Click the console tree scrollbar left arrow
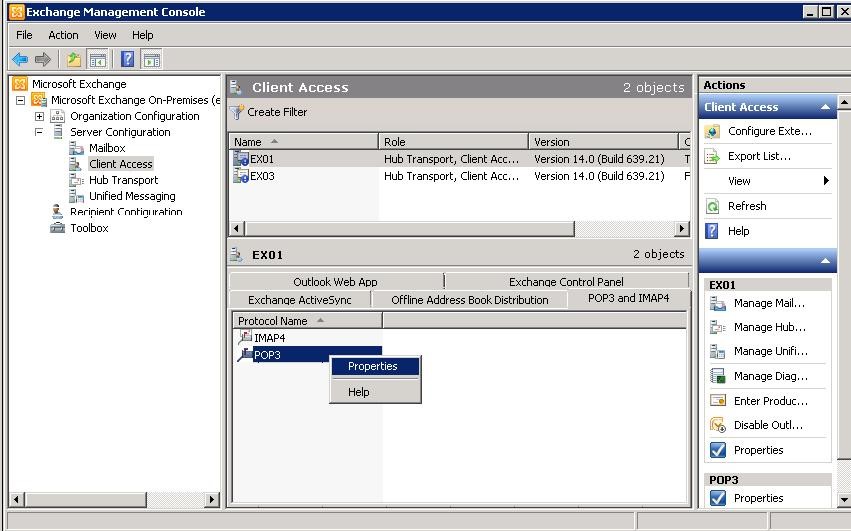 tap(16, 500)
